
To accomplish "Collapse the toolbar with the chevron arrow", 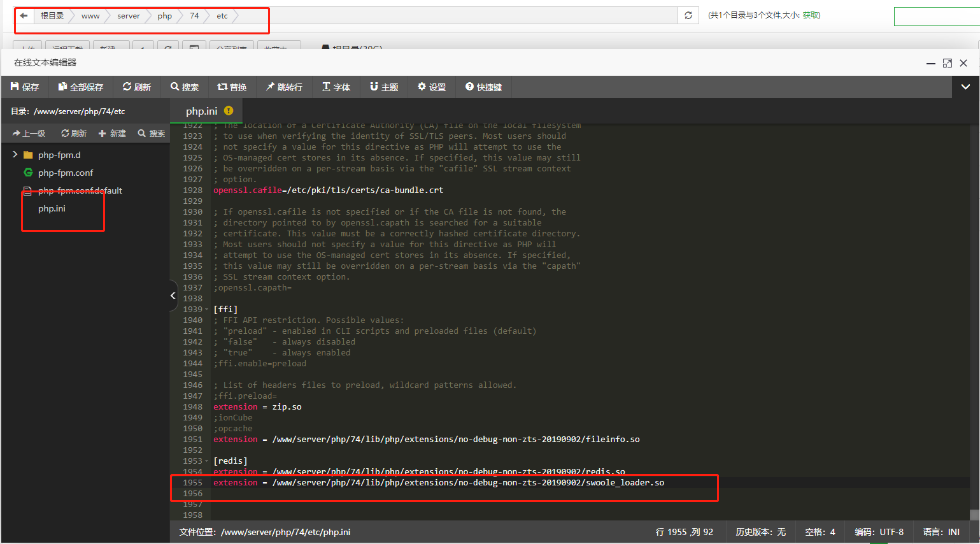I will click(x=965, y=87).
